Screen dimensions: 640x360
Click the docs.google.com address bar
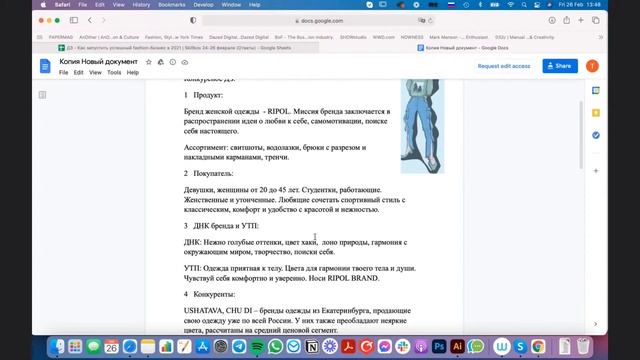pyautogui.click(x=318, y=21)
